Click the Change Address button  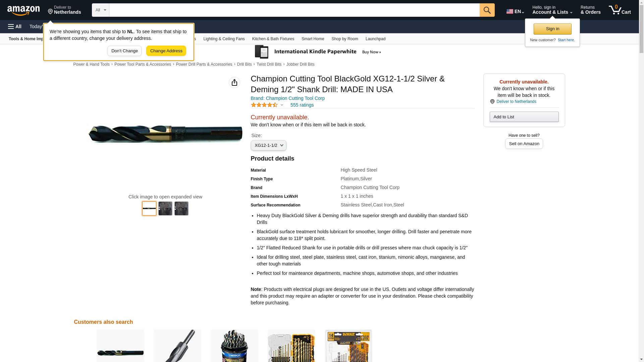click(166, 51)
